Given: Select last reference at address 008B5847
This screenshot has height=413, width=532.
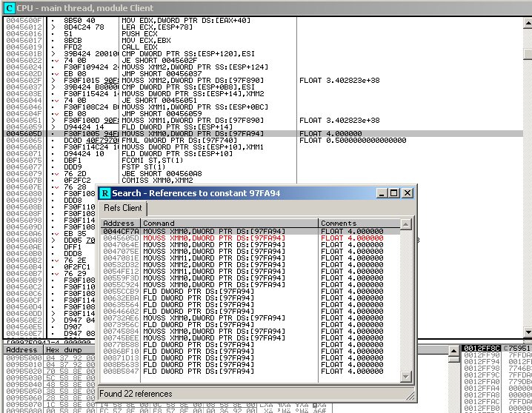Looking at the screenshot, I should point(119,371).
